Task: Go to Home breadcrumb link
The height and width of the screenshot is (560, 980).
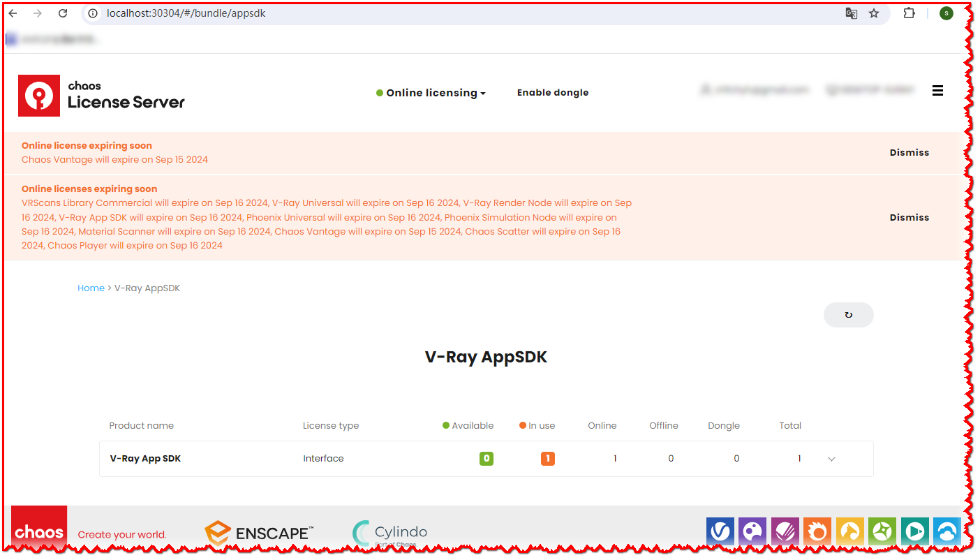Action: 91,288
